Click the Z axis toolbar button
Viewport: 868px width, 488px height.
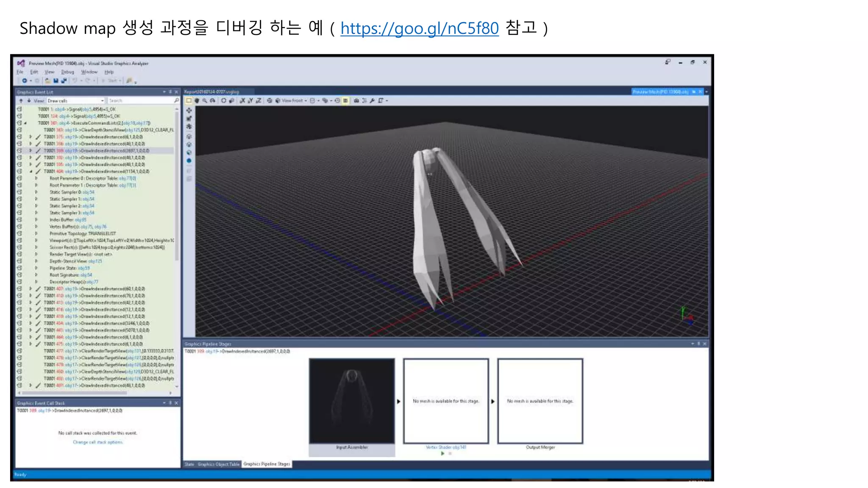pyautogui.click(x=258, y=100)
